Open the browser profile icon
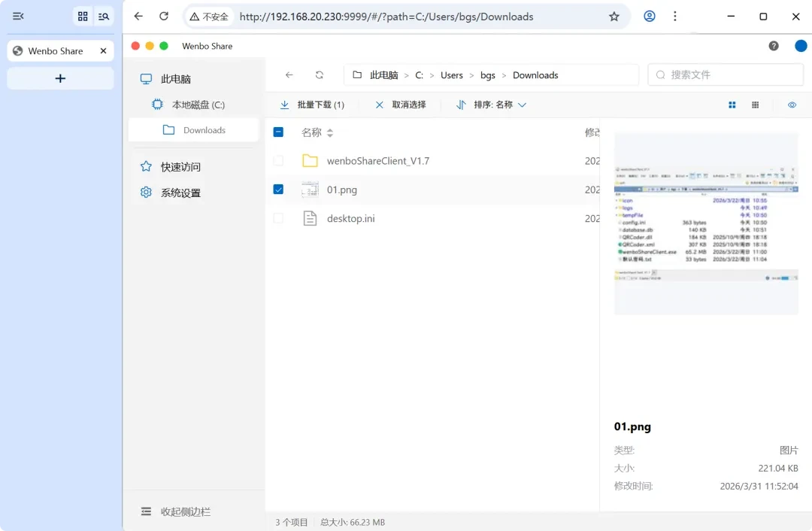The width and height of the screenshot is (812, 531). pyautogui.click(x=650, y=17)
